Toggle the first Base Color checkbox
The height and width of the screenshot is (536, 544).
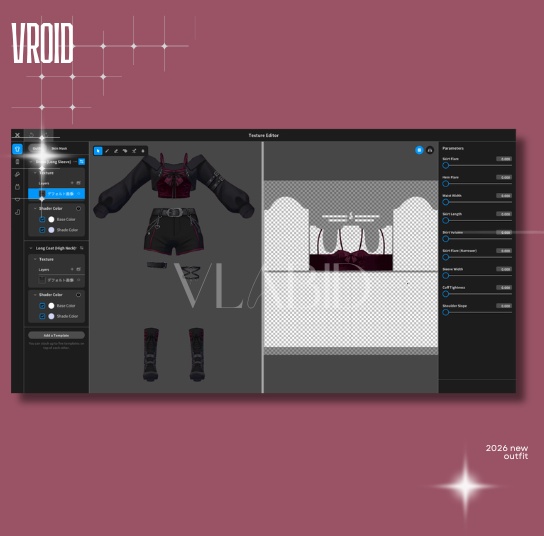pyautogui.click(x=42, y=219)
